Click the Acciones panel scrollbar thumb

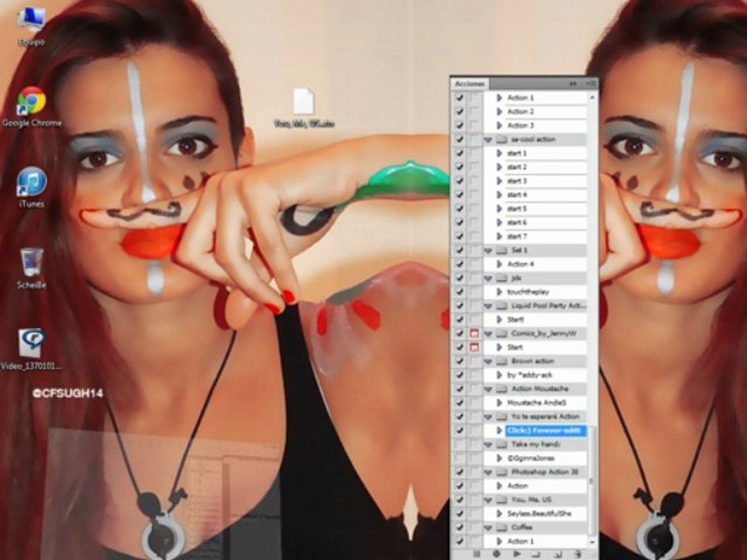[x=592, y=481]
